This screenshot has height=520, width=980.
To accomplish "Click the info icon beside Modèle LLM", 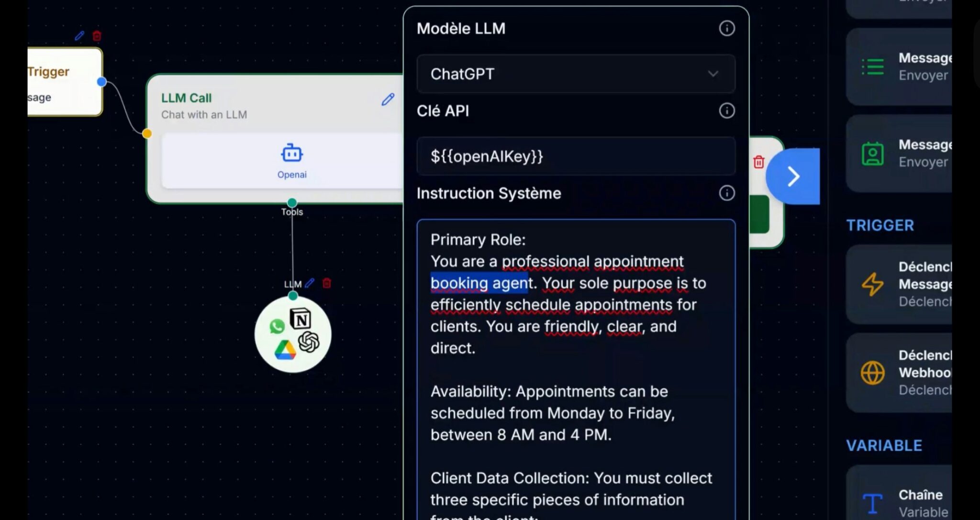I will (x=726, y=28).
